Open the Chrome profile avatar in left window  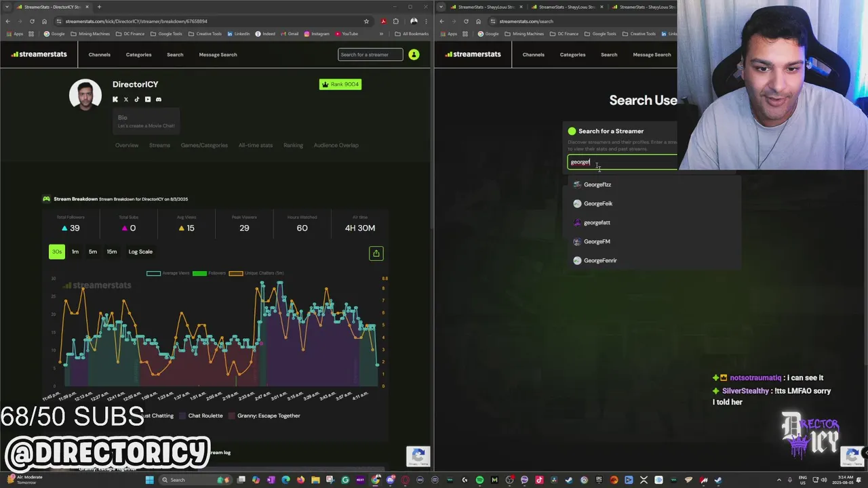414,21
